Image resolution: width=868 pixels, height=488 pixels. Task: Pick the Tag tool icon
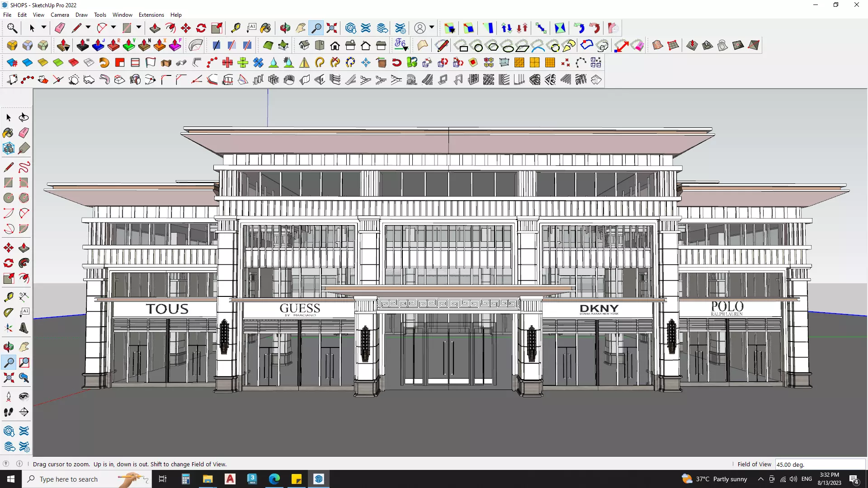24,148
